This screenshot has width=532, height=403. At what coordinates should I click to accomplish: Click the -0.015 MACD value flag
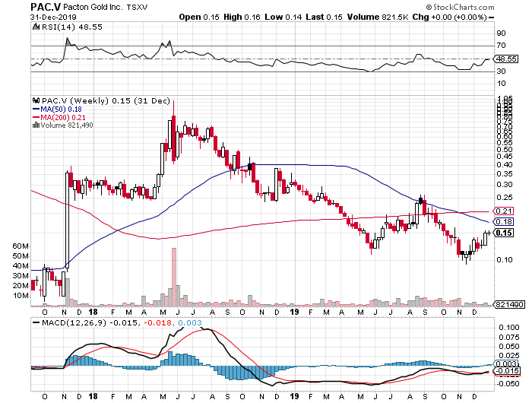507,371
